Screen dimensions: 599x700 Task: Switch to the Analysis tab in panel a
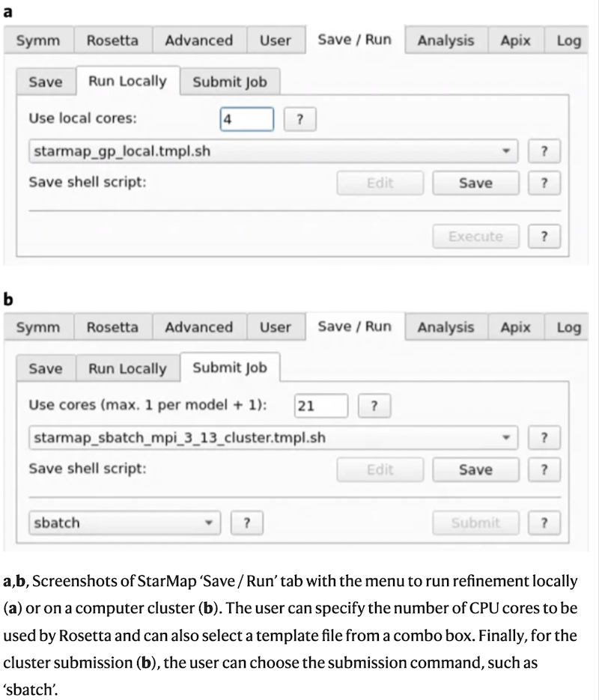pos(446,40)
